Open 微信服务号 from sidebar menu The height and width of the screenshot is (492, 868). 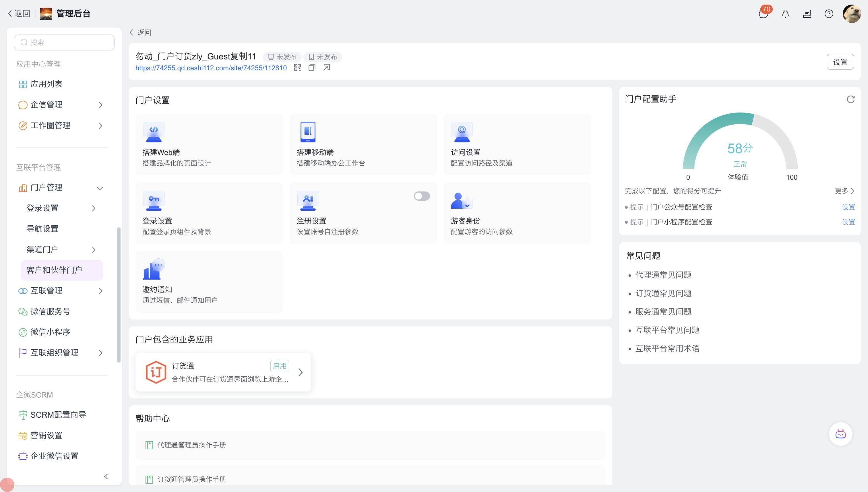tap(50, 311)
